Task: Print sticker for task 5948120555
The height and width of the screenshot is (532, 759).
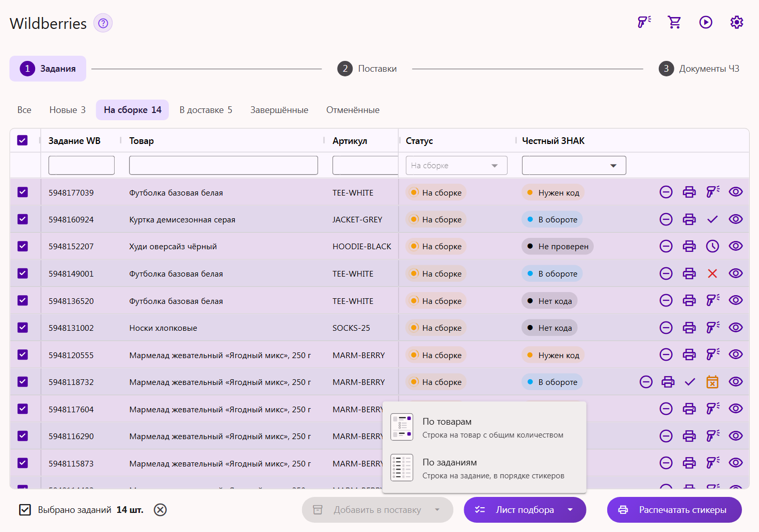Action: pyautogui.click(x=689, y=354)
